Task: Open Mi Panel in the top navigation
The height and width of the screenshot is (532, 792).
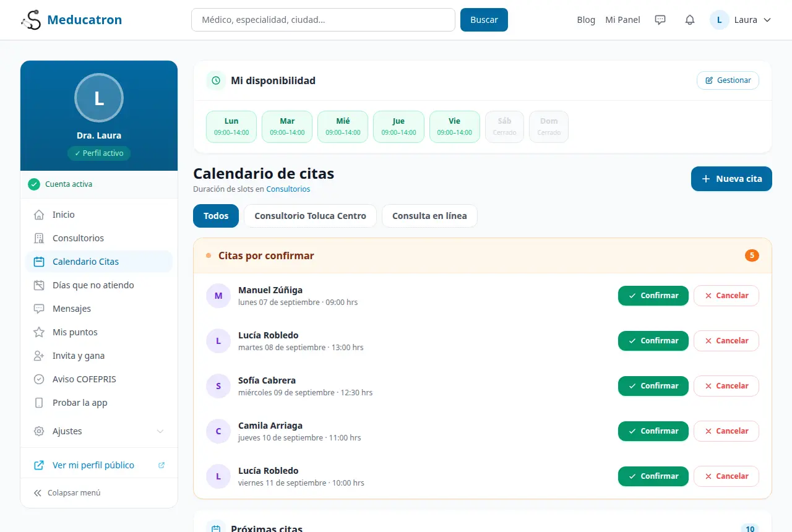Action: (x=622, y=20)
